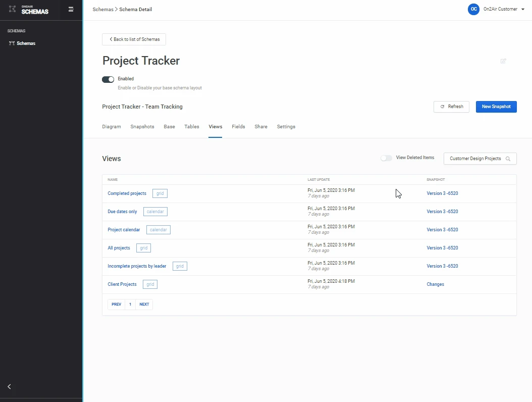
Task: Select the Settings tab
Action: tap(286, 127)
